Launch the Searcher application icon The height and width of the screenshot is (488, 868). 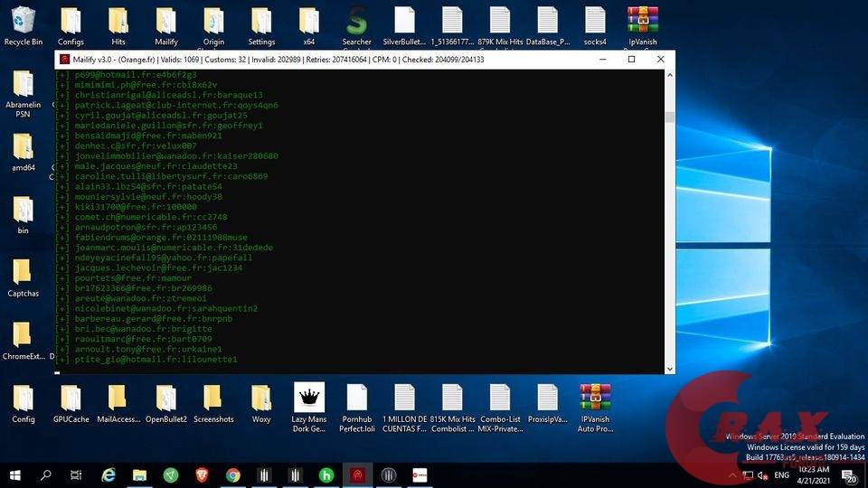(x=356, y=25)
